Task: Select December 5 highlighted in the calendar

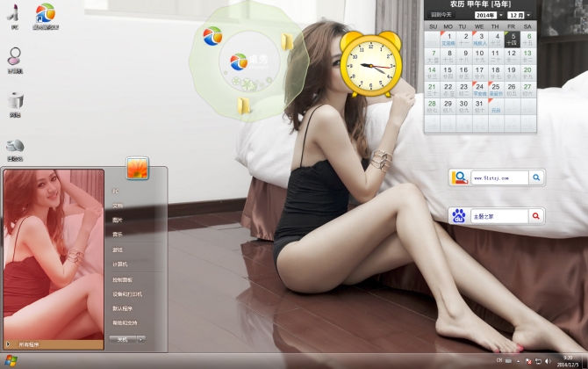Action: point(512,39)
